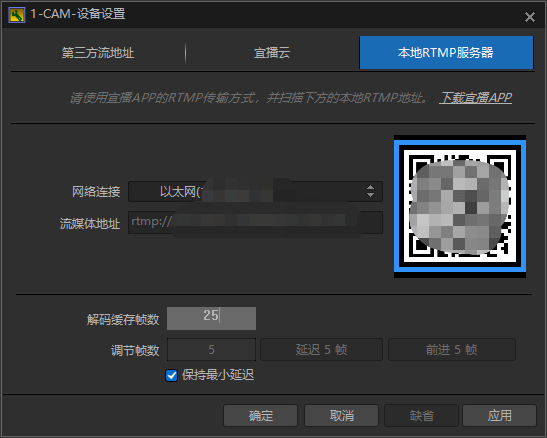Expand the 网络连接 dropdown
Viewport: 547px width, 438px height.
[x=255, y=191]
